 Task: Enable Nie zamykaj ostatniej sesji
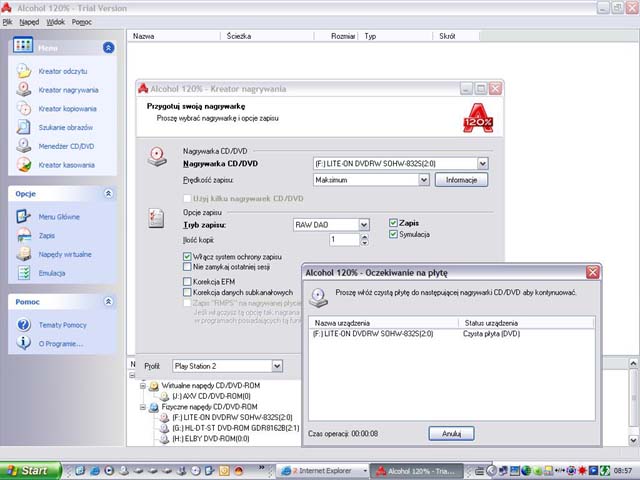187,267
